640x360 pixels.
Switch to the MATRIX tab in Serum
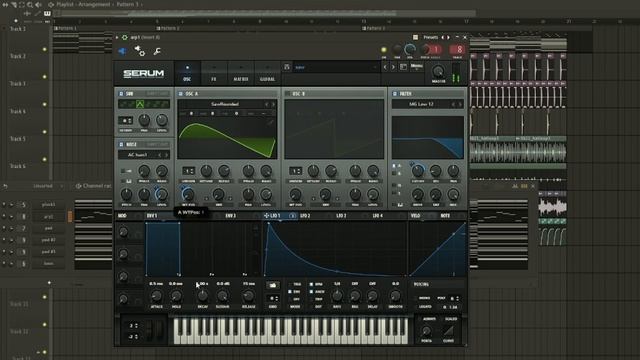point(241,73)
